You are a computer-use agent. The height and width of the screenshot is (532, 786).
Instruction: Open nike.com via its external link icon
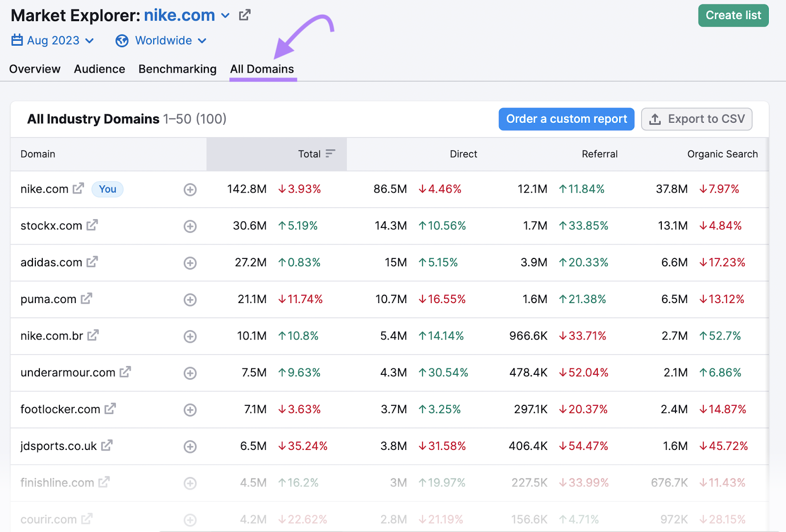tap(78, 188)
